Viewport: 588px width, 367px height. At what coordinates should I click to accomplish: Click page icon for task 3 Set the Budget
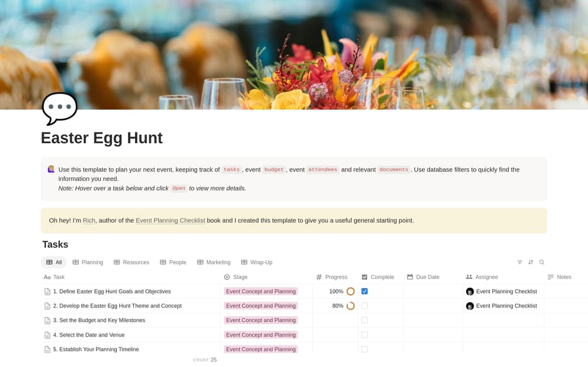tap(47, 321)
